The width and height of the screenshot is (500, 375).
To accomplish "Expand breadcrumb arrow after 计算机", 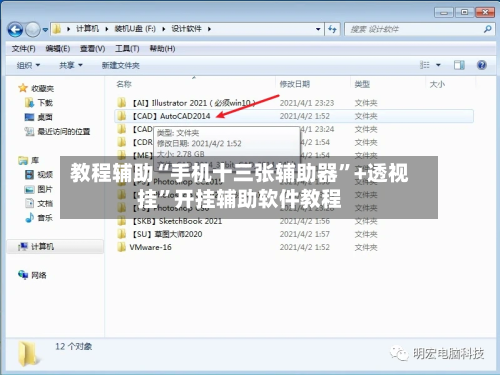I will click(x=107, y=29).
